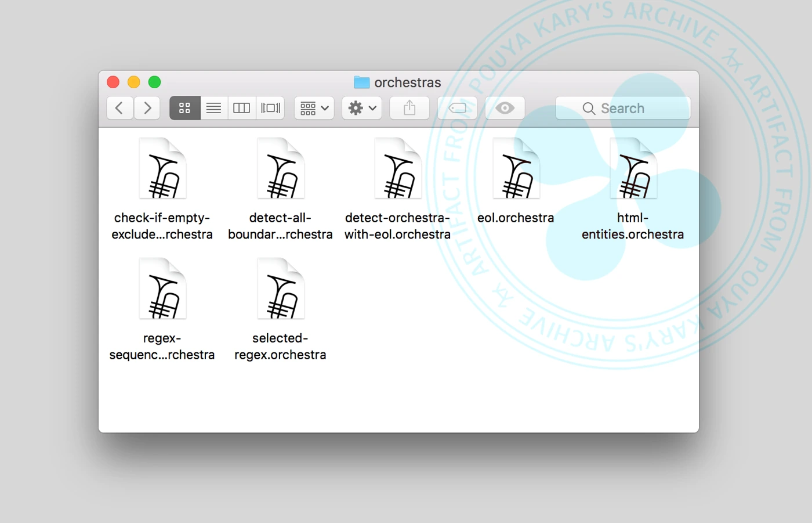812x523 pixels.
Task: Go back to previous folder
Action: point(119,108)
